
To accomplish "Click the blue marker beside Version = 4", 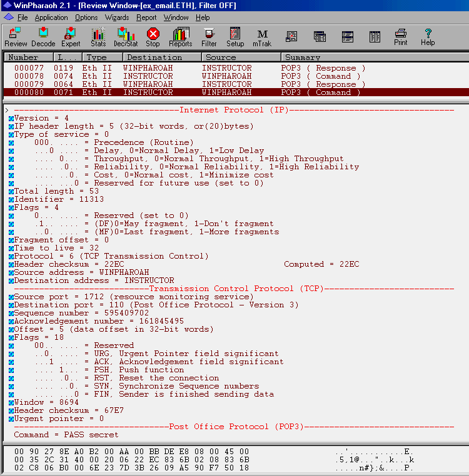I will pyautogui.click(x=11, y=118).
